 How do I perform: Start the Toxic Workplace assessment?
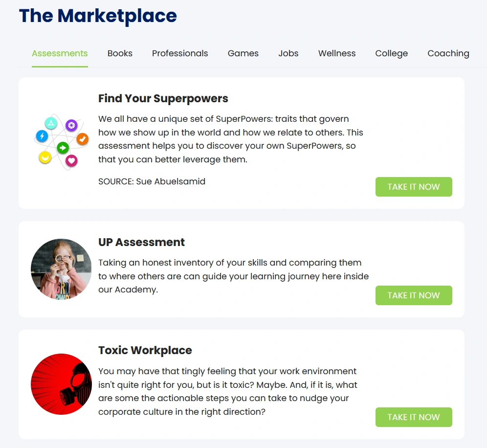pyautogui.click(x=414, y=417)
